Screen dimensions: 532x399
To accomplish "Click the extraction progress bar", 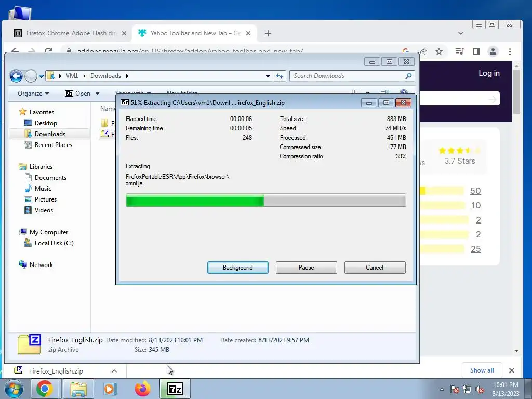I will [265, 200].
